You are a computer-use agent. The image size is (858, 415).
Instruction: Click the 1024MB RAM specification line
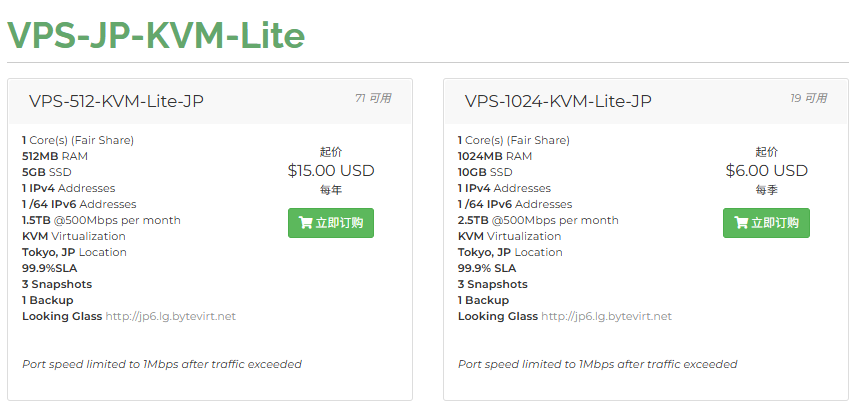(494, 156)
